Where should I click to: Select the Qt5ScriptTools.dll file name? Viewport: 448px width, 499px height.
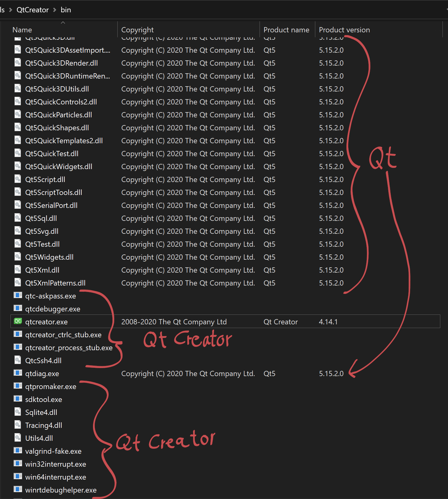point(54,192)
